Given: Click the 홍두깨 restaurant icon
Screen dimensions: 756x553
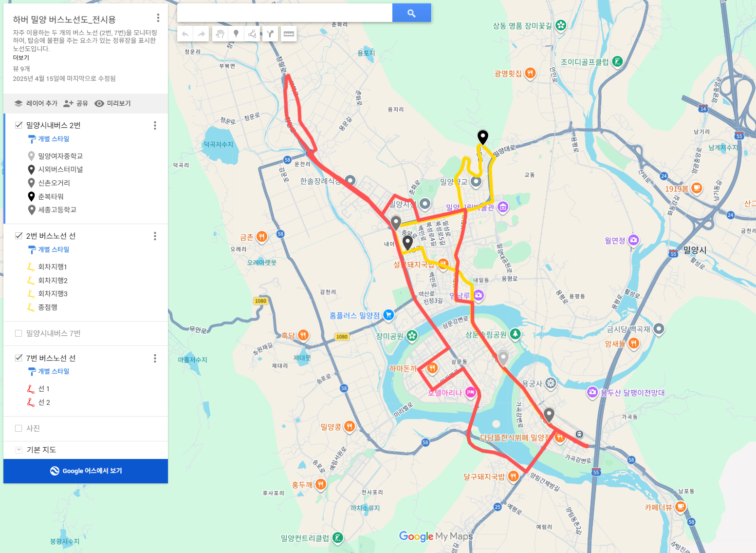Looking at the screenshot, I should pyautogui.click(x=320, y=485).
